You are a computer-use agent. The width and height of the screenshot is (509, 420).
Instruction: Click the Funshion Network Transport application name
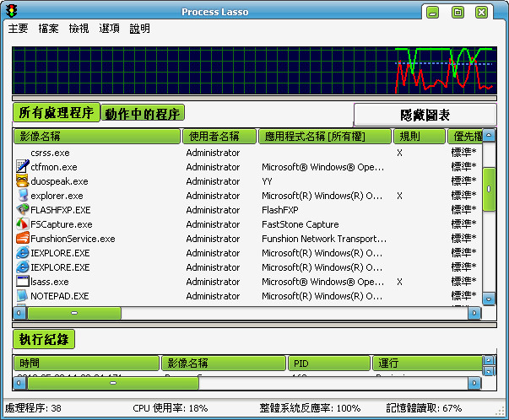coord(324,239)
